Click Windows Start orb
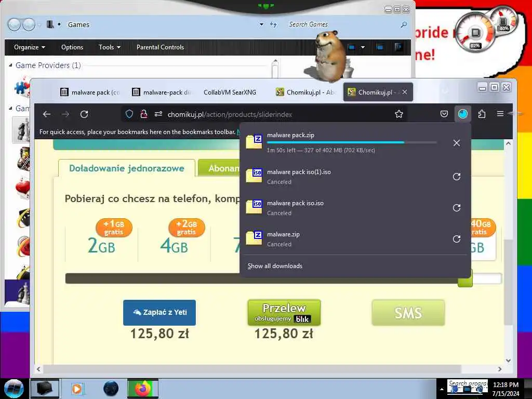This screenshot has height=399, width=532. pyautogui.click(x=14, y=389)
